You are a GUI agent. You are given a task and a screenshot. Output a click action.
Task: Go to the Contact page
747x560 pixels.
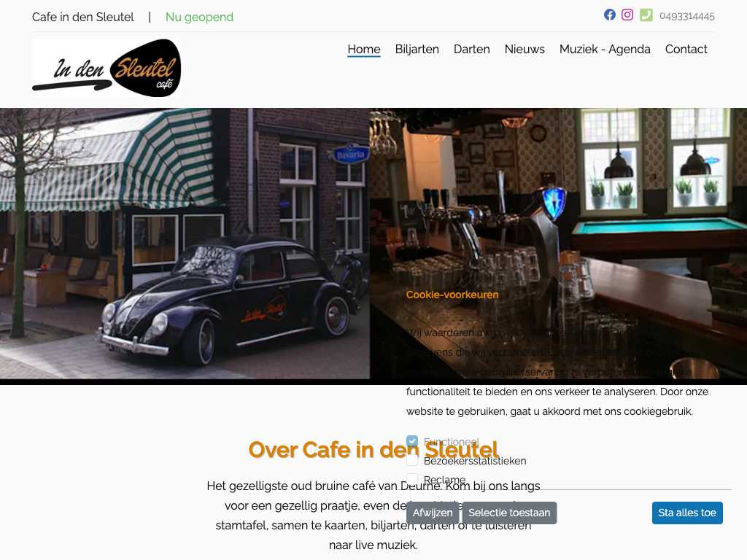click(x=686, y=49)
